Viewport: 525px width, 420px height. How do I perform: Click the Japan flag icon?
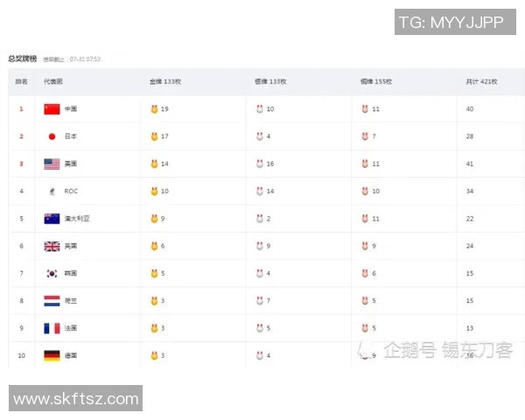tap(52, 136)
